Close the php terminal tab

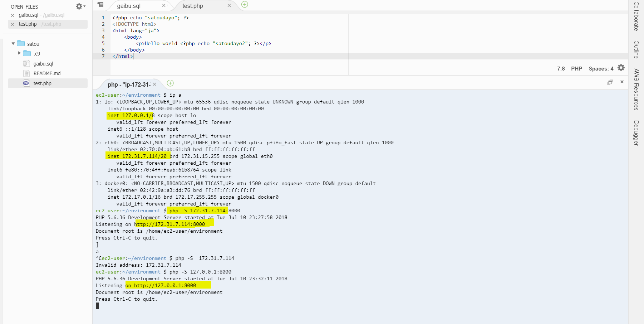[x=154, y=84]
